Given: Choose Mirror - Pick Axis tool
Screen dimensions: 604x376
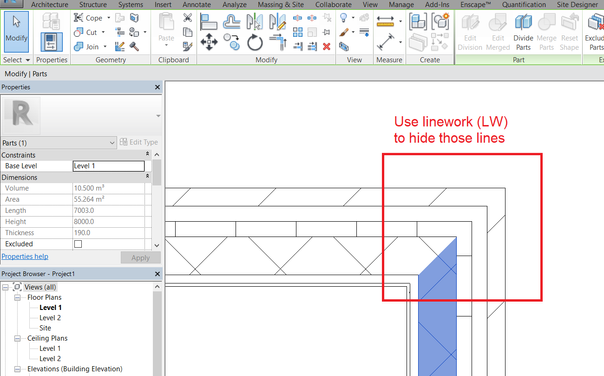Looking at the screenshot, I should pos(255,22).
